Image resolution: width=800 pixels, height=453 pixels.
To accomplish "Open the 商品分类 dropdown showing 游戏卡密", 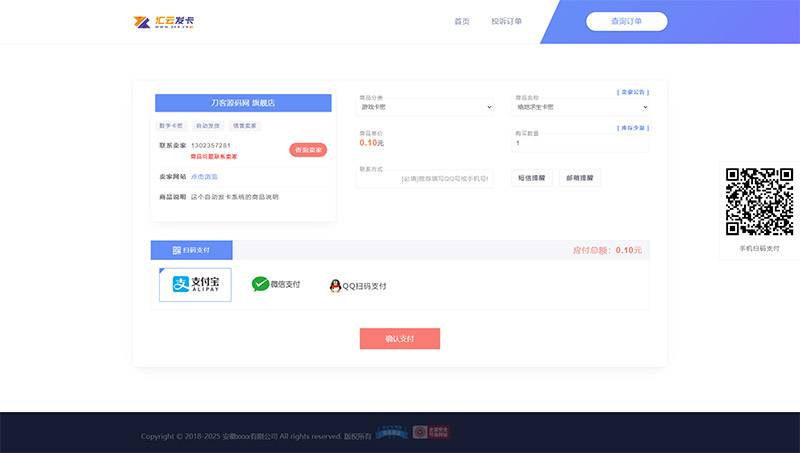I will tap(424, 107).
